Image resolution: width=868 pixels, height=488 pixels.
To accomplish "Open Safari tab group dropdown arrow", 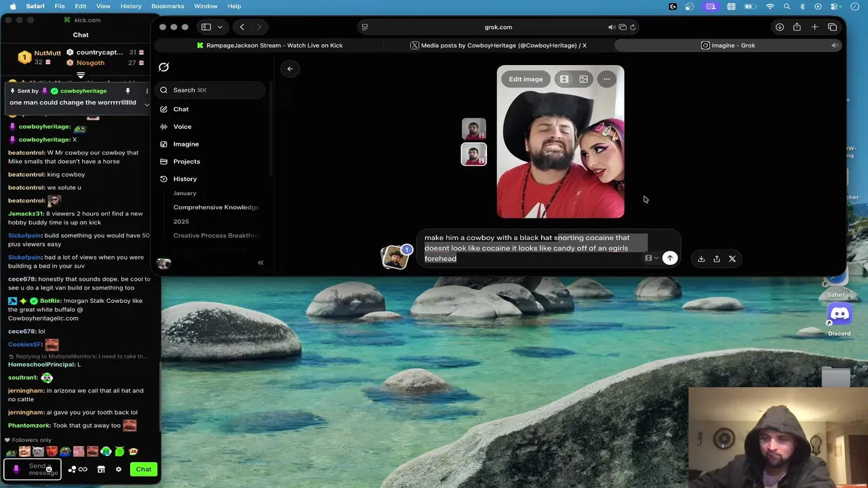I will point(220,27).
